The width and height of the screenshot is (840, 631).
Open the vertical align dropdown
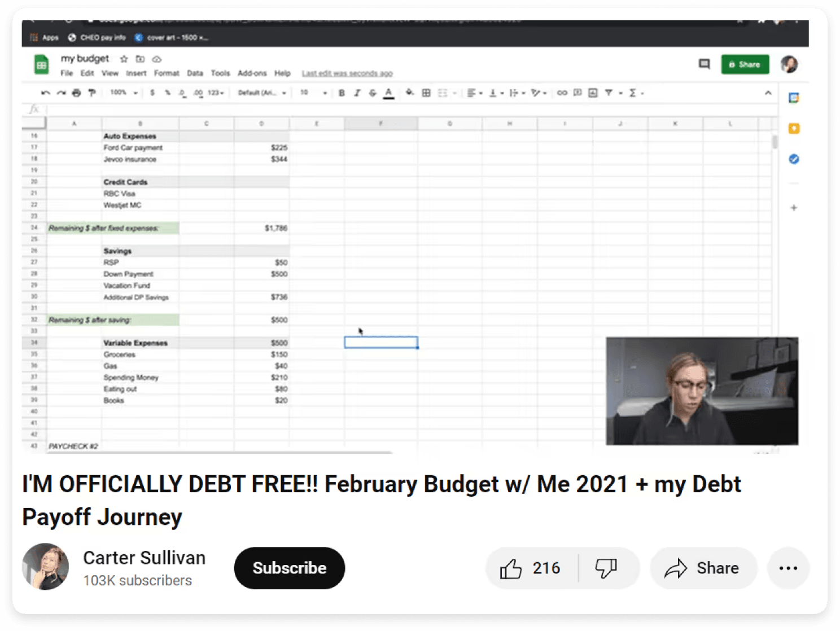coord(496,93)
